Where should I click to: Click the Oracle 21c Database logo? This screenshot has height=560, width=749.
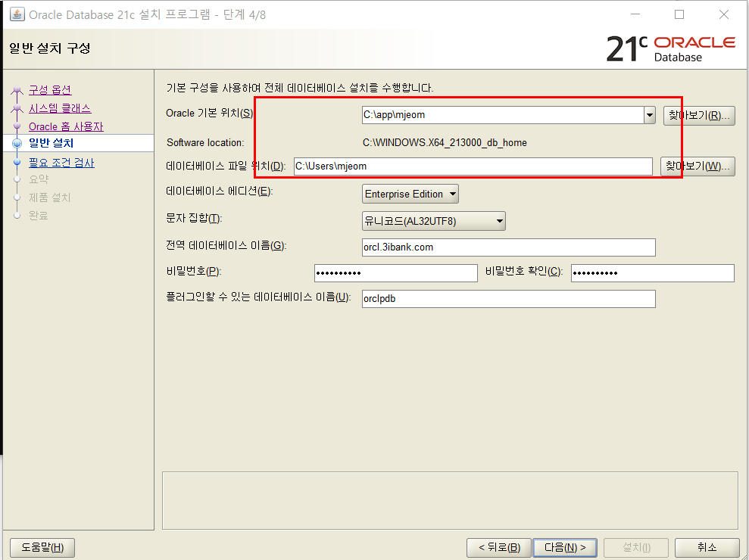pyautogui.click(x=671, y=48)
